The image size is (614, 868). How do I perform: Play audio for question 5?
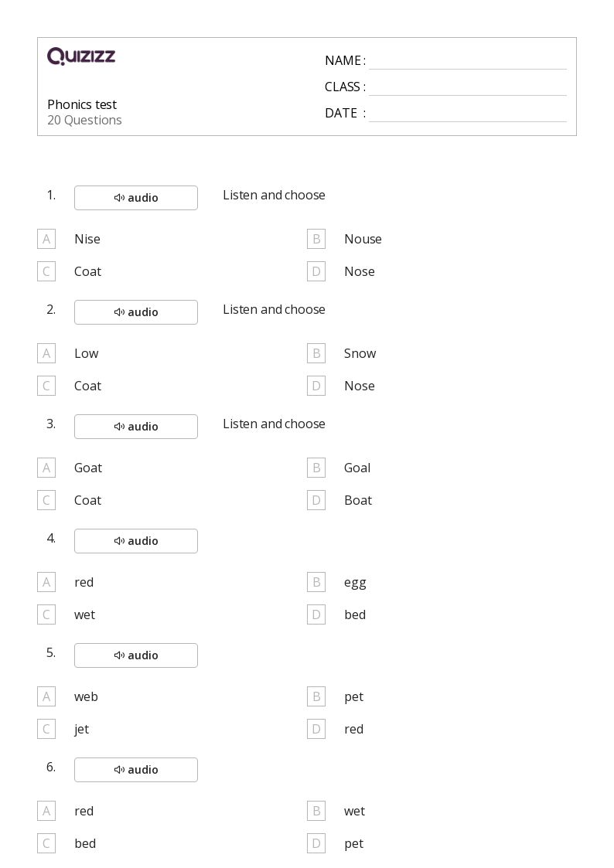135,655
